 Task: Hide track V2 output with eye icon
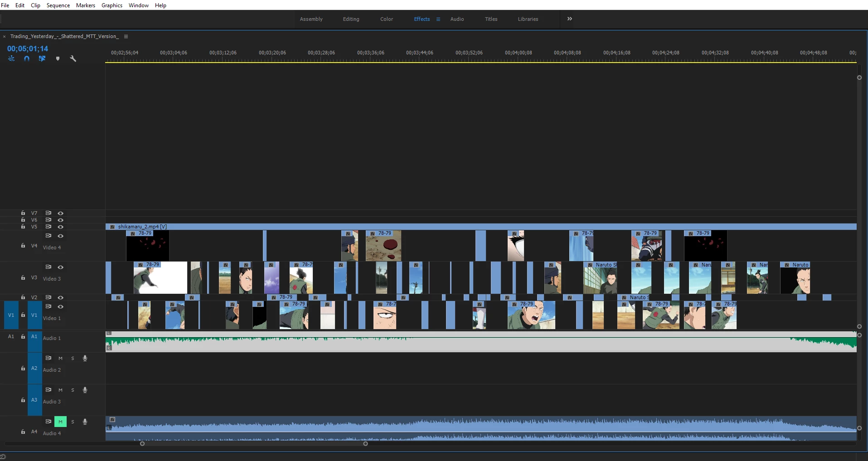point(60,297)
